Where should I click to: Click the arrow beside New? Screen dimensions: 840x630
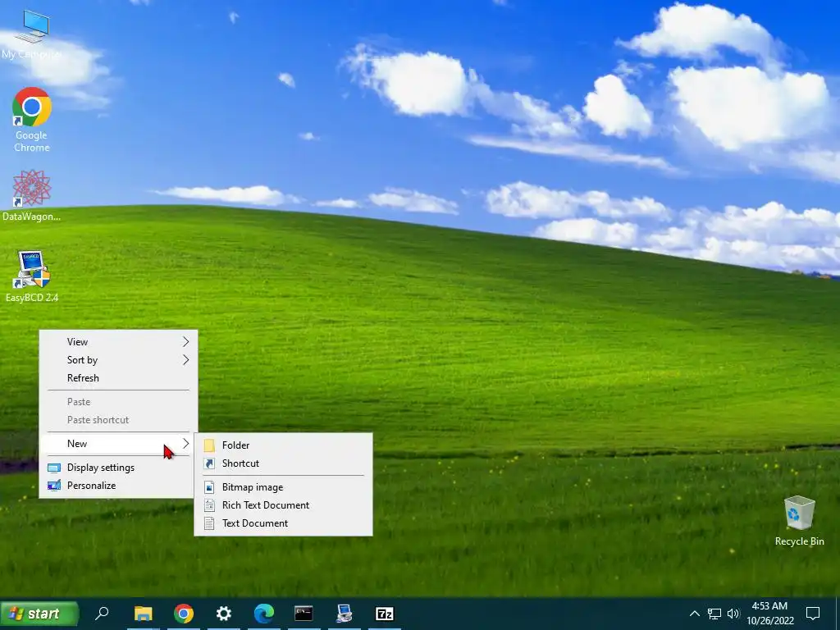pos(186,444)
